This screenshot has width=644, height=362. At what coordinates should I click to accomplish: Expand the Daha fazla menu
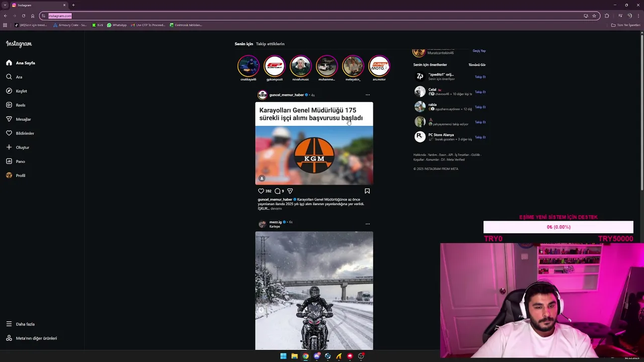coord(21,324)
